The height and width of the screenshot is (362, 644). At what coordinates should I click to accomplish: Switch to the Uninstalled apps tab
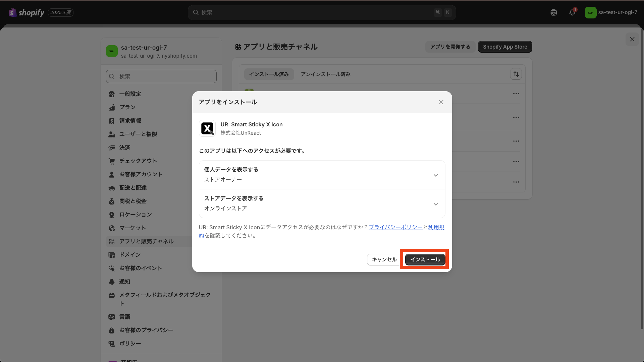(x=325, y=74)
